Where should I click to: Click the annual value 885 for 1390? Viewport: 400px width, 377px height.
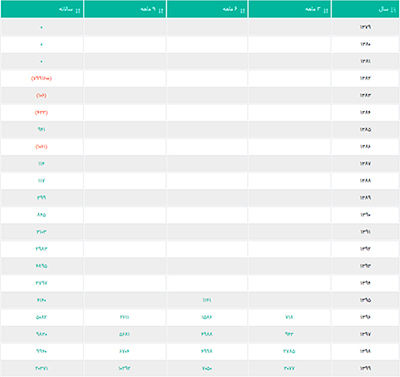tap(41, 215)
